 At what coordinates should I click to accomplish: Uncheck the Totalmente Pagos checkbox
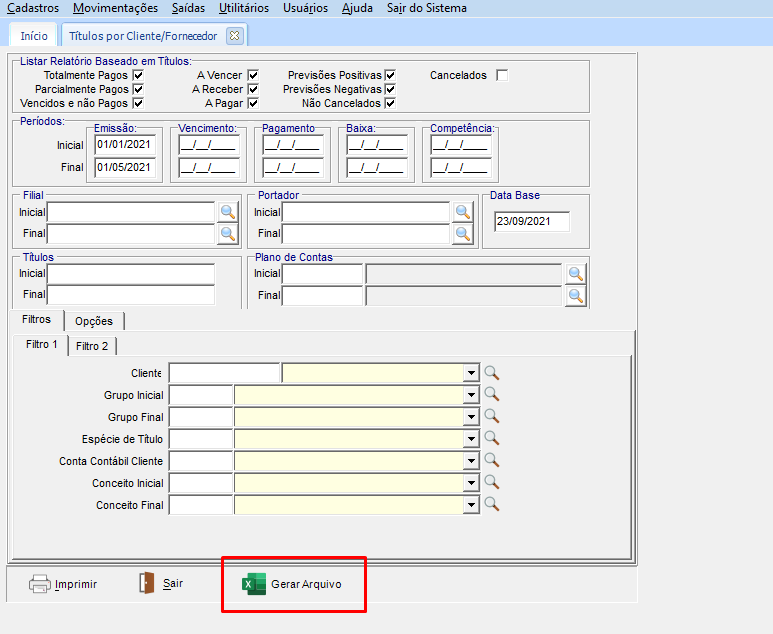coord(138,75)
